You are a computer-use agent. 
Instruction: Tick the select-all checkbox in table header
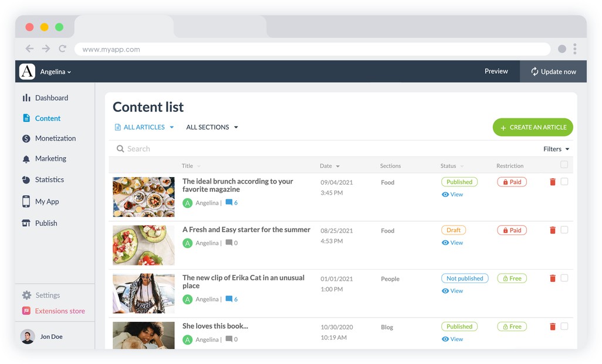564,165
